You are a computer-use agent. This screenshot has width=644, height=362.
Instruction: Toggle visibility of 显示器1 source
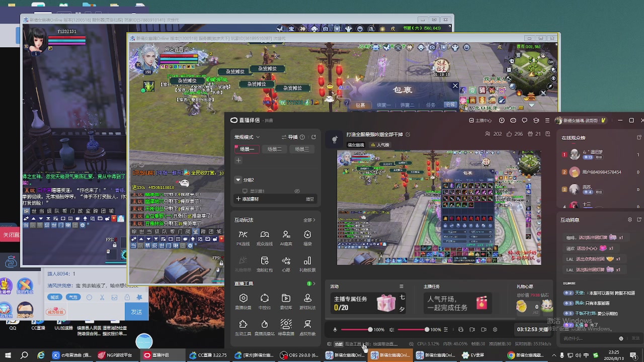click(297, 191)
